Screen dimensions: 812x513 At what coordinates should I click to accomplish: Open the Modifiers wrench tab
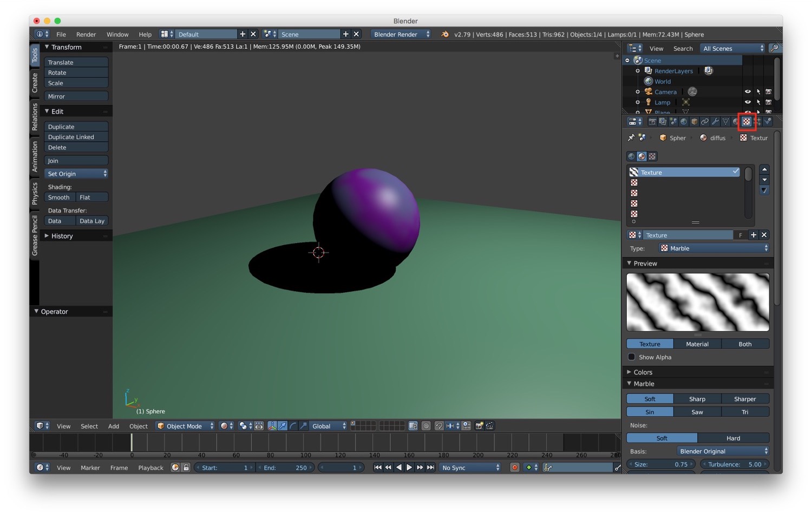tap(715, 122)
